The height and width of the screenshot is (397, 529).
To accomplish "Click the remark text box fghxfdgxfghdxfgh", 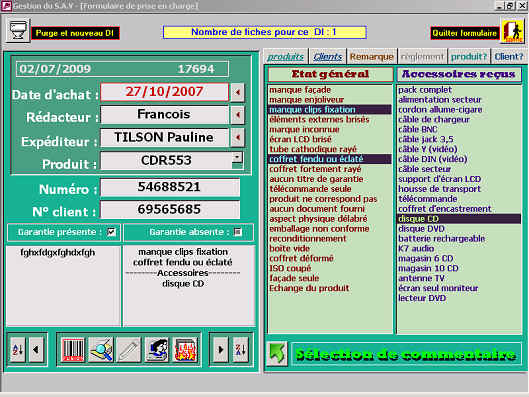I will coord(64,285).
